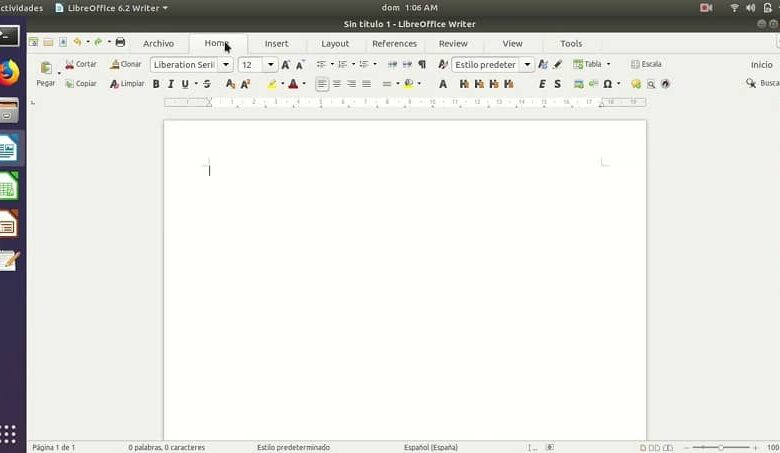The image size is (780, 453).
Task: Decrease font size with the smaller A icon
Action: pyautogui.click(x=300, y=65)
